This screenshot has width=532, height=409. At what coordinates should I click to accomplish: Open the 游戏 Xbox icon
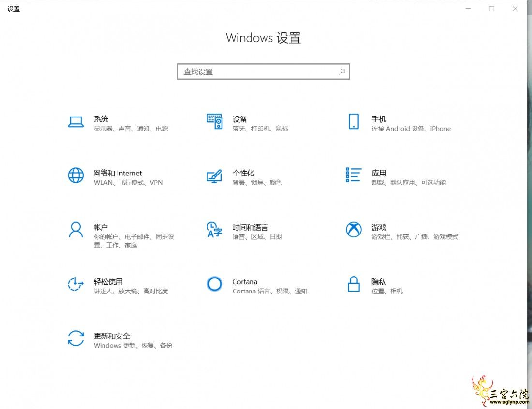[x=354, y=230]
